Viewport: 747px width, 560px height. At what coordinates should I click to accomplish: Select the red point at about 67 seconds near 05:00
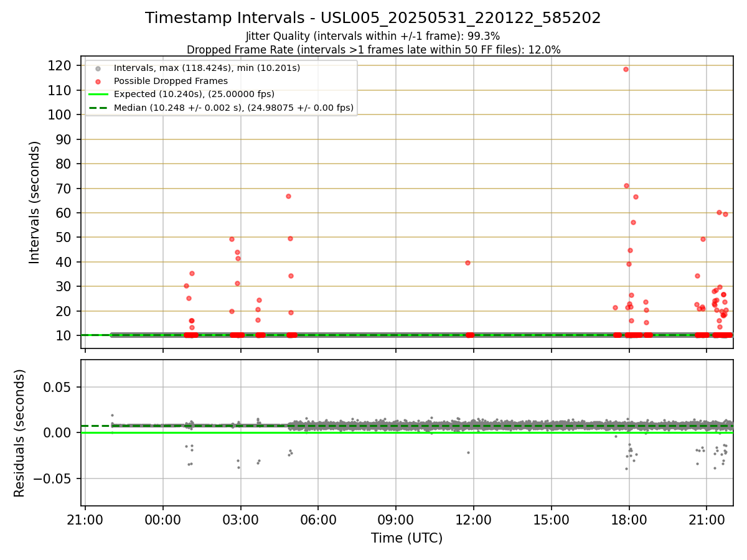[x=288, y=196]
